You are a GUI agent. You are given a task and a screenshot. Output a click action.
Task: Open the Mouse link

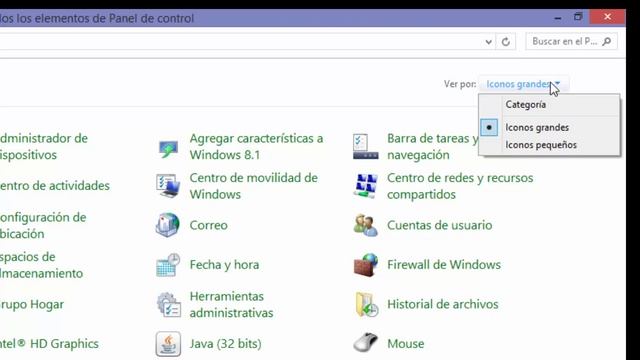pyautogui.click(x=405, y=344)
